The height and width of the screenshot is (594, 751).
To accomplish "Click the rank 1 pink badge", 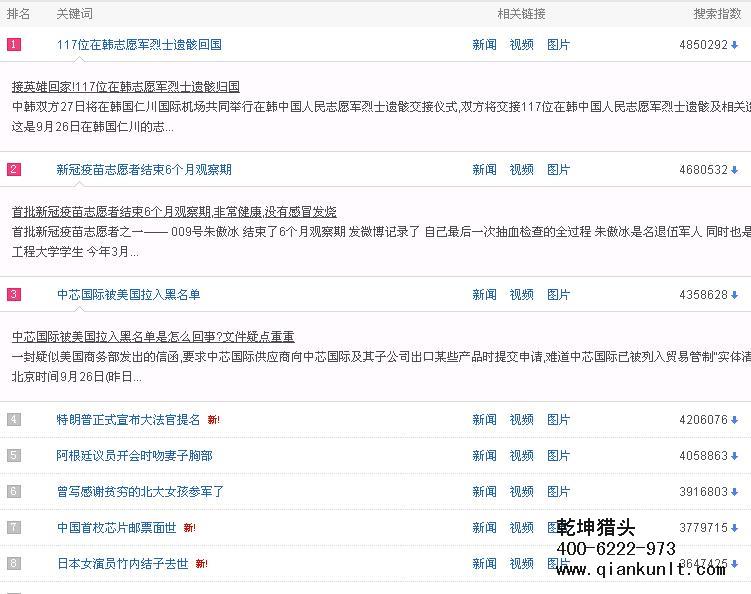I will pyautogui.click(x=14, y=45).
